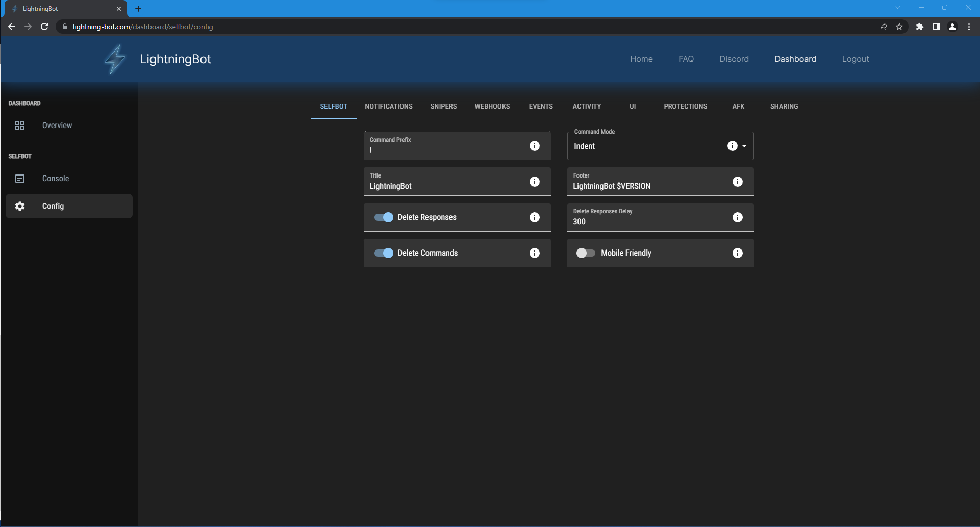This screenshot has height=527, width=980.
Task: Open the browser share icon
Action: pyautogui.click(x=883, y=27)
